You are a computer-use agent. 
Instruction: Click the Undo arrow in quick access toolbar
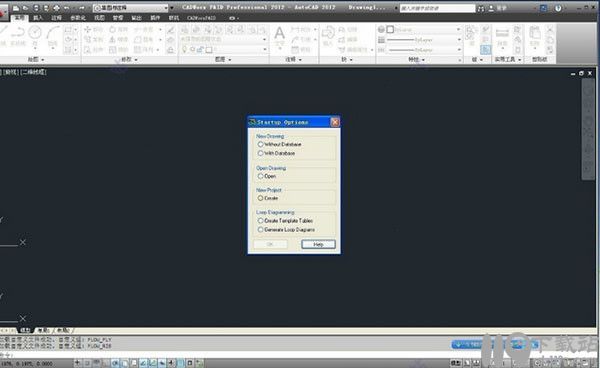[67, 8]
